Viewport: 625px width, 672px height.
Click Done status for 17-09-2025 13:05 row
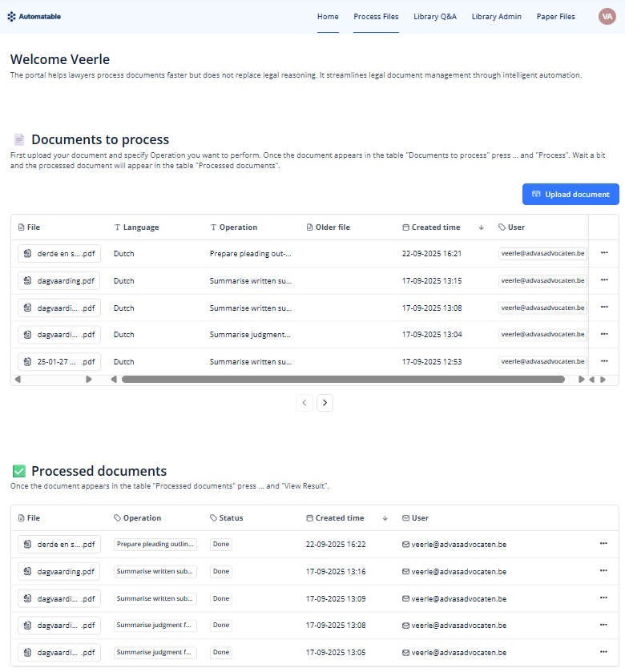pyautogui.click(x=221, y=652)
